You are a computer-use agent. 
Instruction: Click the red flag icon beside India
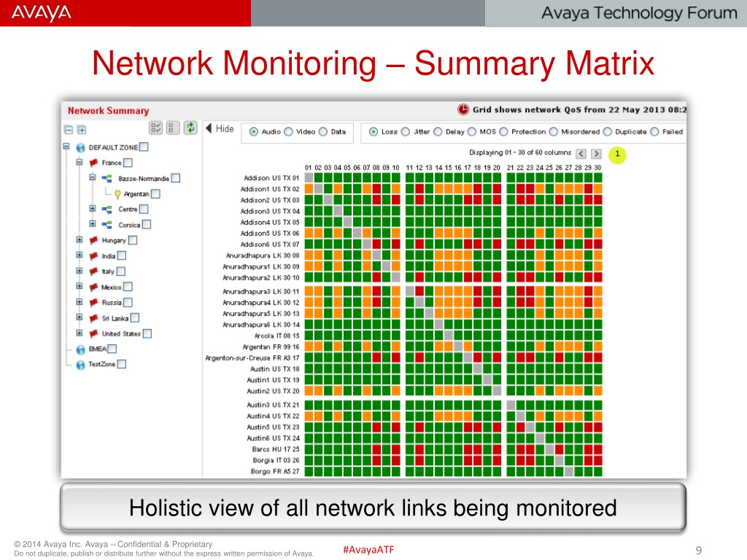(94, 256)
